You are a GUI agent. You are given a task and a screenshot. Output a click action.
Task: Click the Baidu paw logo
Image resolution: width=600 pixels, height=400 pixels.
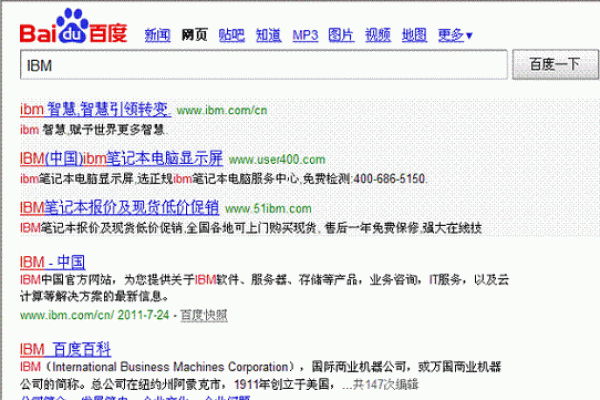[x=73, y=26]
